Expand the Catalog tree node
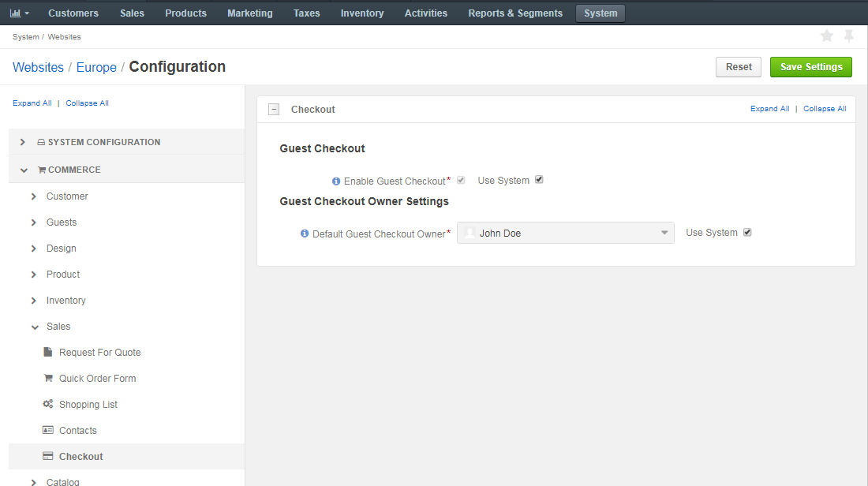The height and width of the screenshot is (486, 868). click(x=34, y=482)
